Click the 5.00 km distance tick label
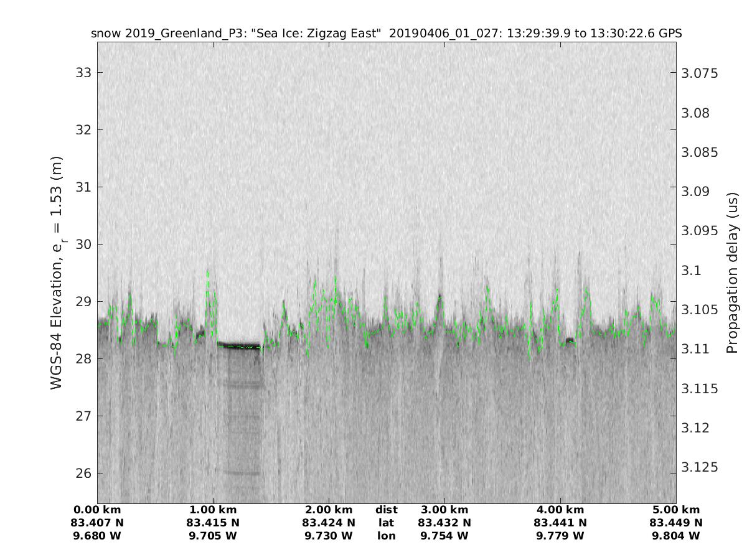 click(676, 510)
